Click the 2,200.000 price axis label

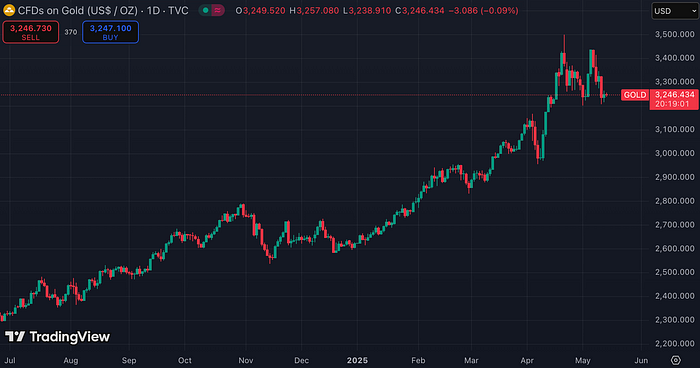pyautogui.click(x=675, y=343)
